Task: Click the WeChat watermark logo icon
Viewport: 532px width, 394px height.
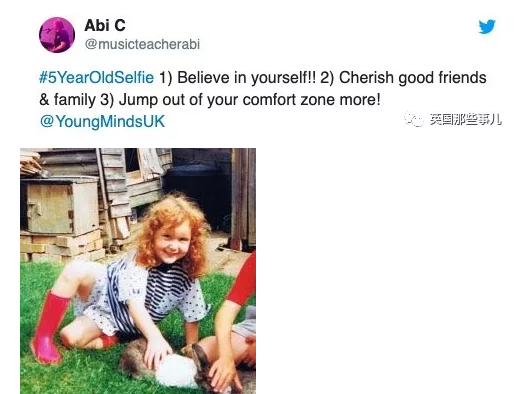Action: point(413,119)
